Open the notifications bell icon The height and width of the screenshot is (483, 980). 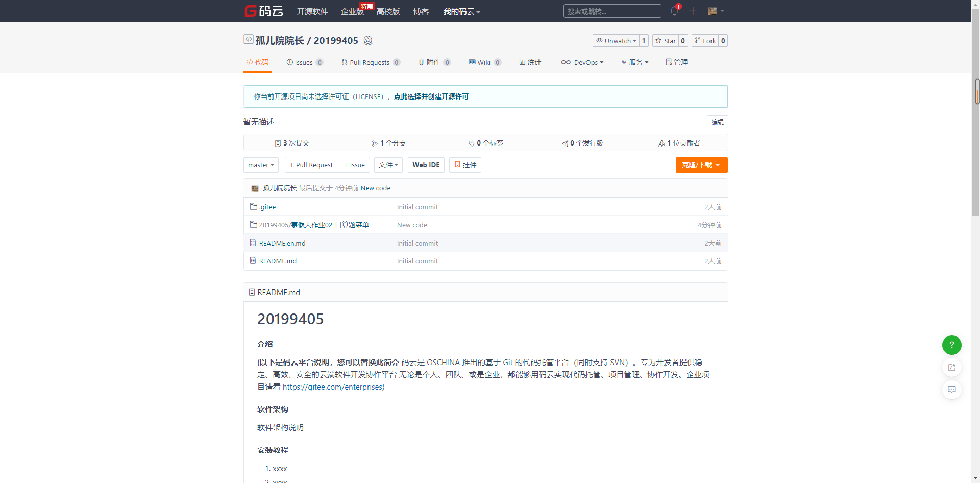674,11
